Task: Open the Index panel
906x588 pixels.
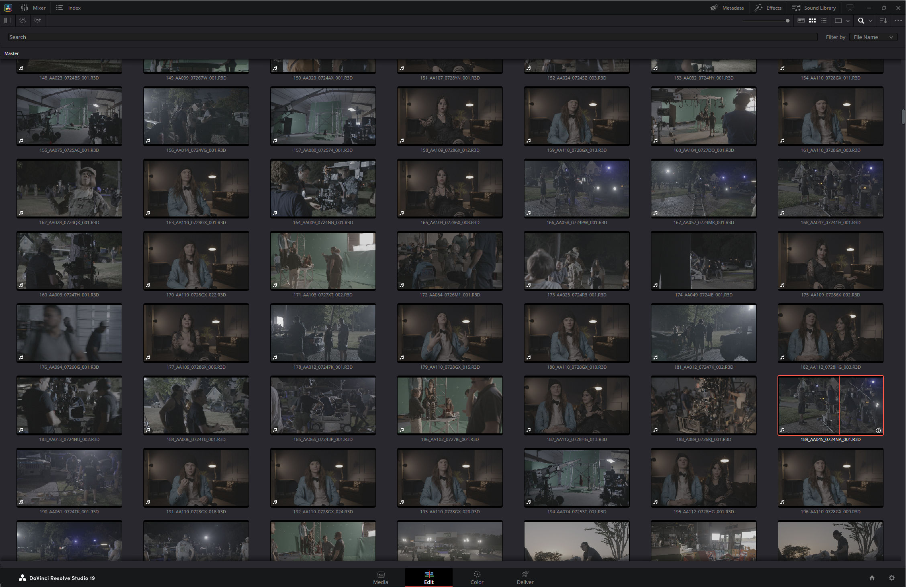Action: (68, 8)
